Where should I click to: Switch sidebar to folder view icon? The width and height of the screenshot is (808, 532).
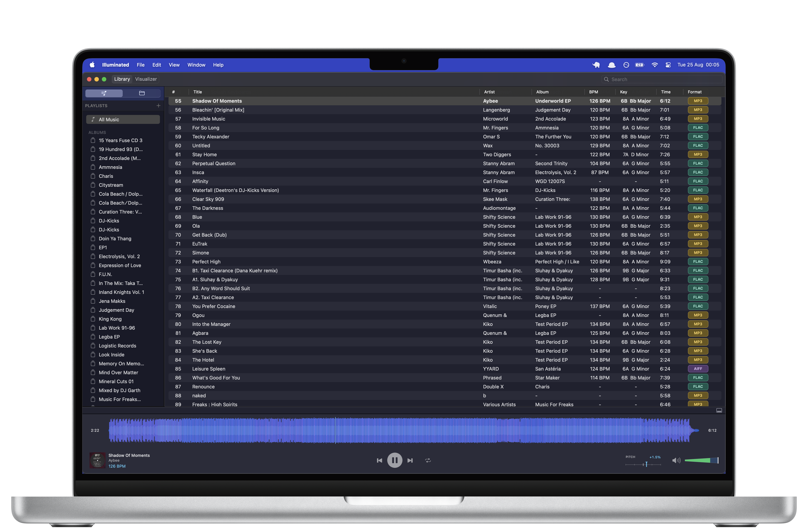[x=142, y=93]
